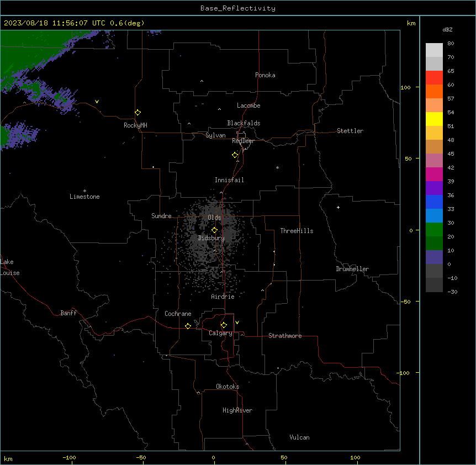Click the yellow diamond marker above Calgary label
The image size is (476, 465).
coord(224,325)
